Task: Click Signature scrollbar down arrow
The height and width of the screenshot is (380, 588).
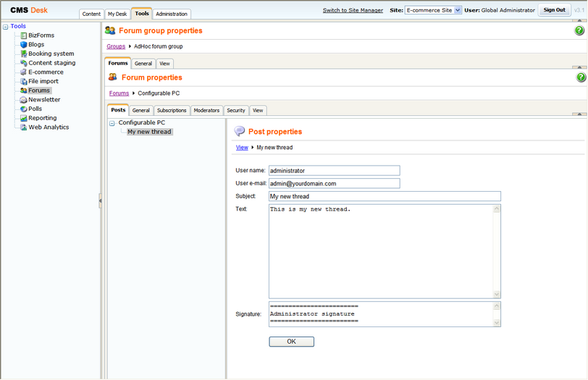Action: coord(497,323)
